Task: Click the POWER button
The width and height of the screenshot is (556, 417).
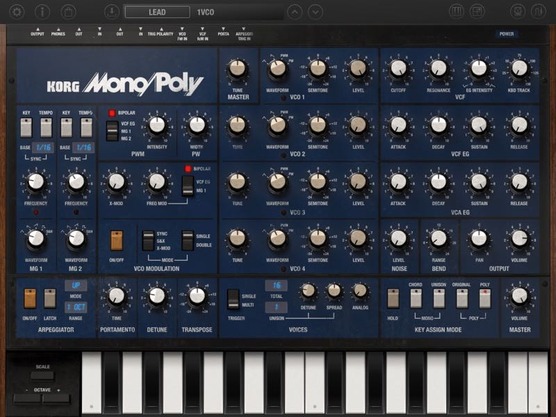Action: click(507, 34)
